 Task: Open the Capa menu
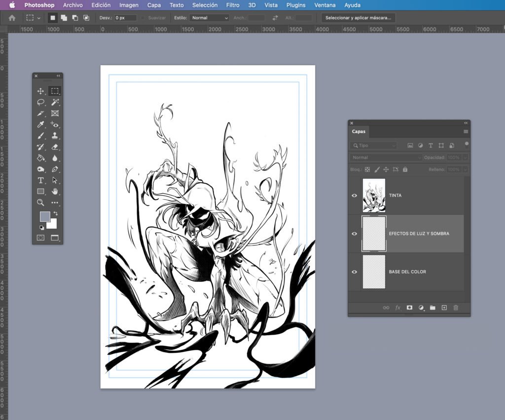pos(154,5)
